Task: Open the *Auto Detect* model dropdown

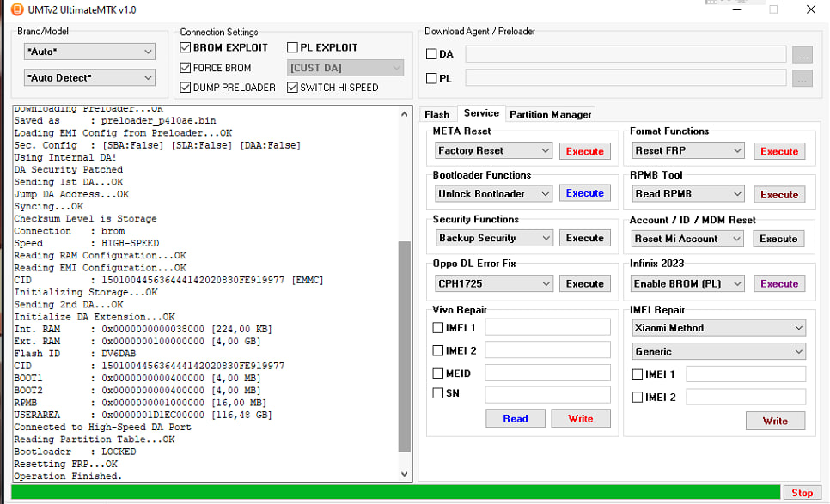Action: coord(89,78)
